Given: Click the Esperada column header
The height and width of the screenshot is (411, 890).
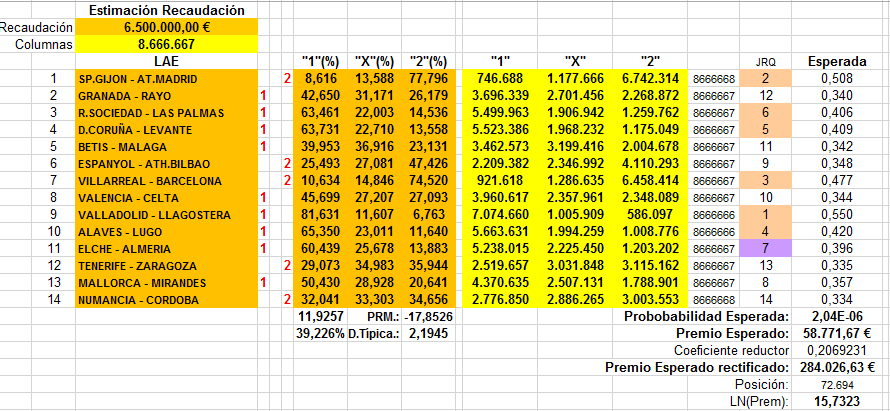Looking at the screenshot, I should pyautogui.click(x=837, y=62).
